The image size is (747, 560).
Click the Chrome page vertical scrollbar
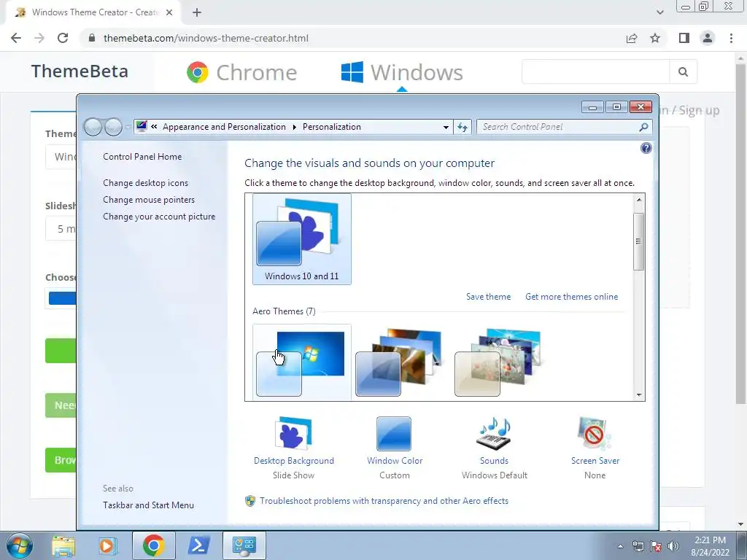coord(741,233)
